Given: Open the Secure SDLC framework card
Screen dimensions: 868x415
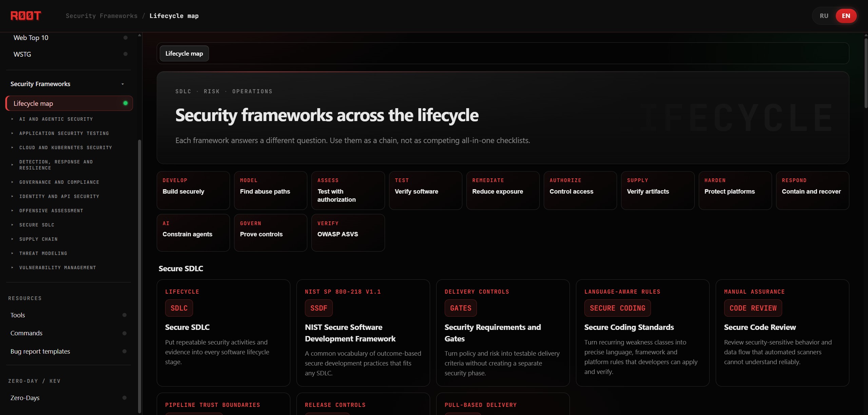Looking at the screenshot, I should coord(224,333).
